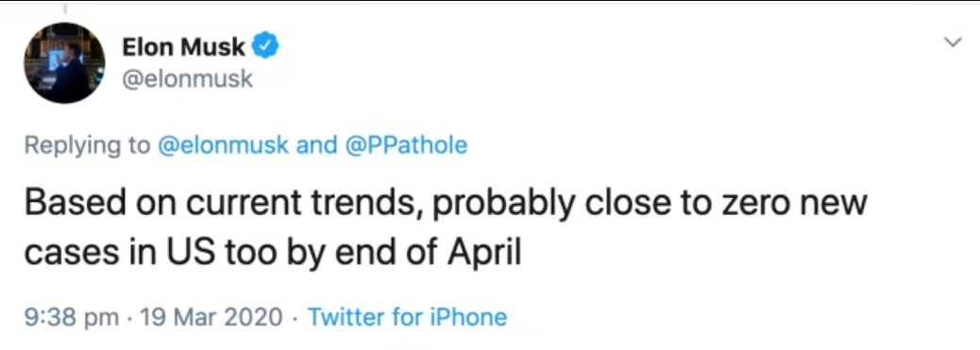Click the 19 Mar 2020 date
The image size is (980, 350).
pos(211,317)
